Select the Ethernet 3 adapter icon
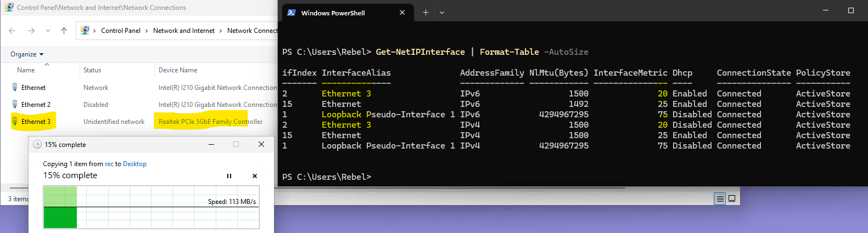This screenshot has height=233, width=868. click(15, 121)
